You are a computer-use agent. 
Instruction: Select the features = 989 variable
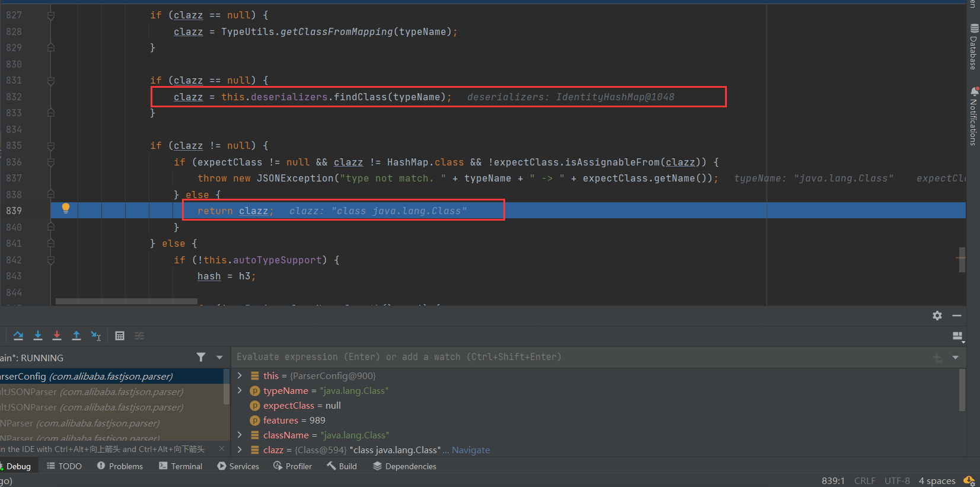pos(294,420)
